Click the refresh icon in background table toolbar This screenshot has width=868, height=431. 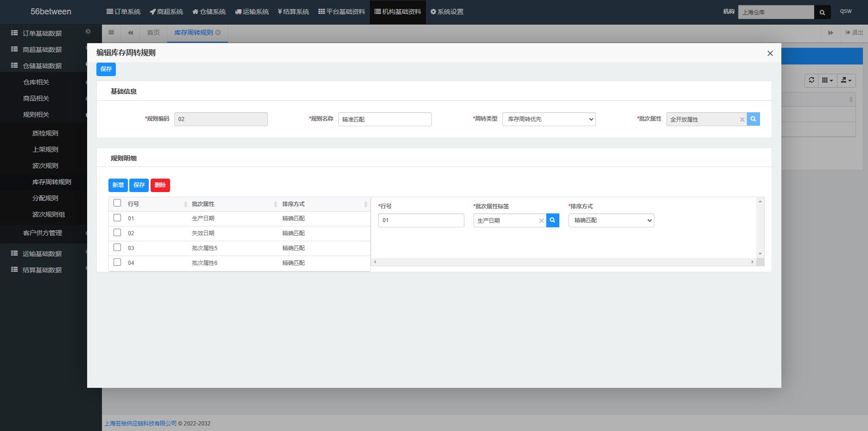click(811, 80)
